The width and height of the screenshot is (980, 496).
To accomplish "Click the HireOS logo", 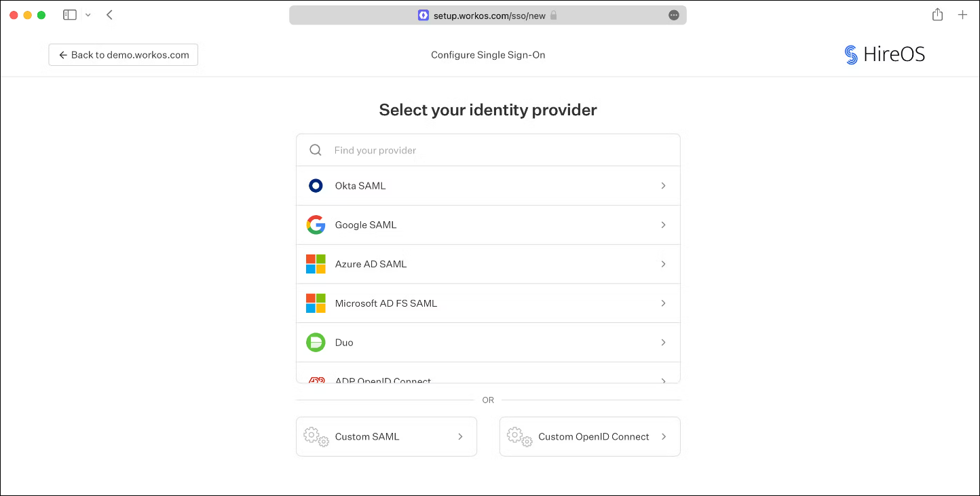I will (x=884, y=55).
